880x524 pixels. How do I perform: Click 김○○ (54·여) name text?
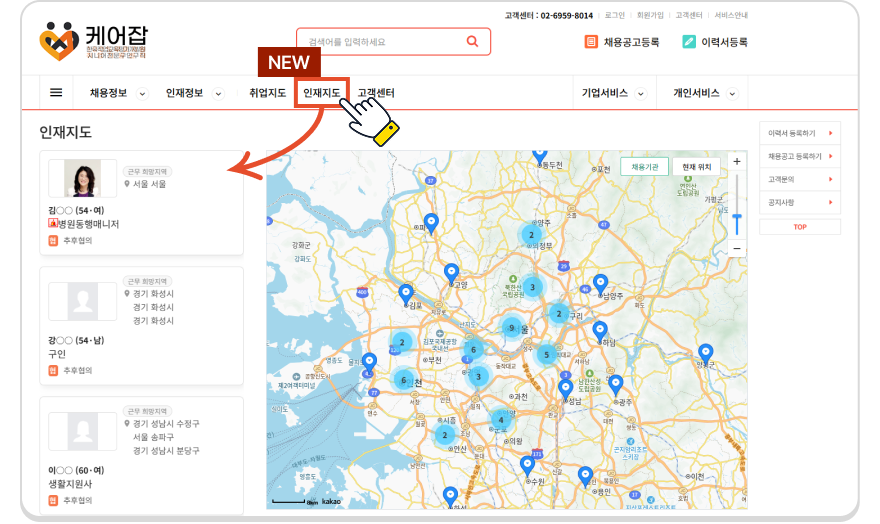click(76, 210)
